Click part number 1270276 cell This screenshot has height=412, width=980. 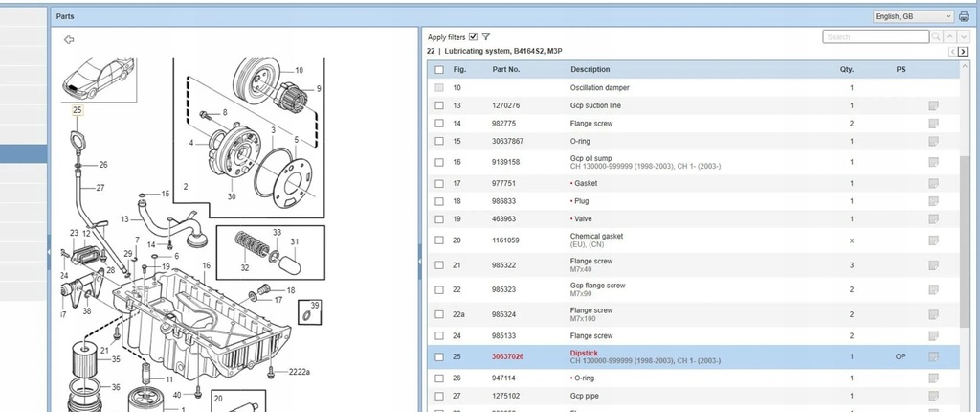505,105
